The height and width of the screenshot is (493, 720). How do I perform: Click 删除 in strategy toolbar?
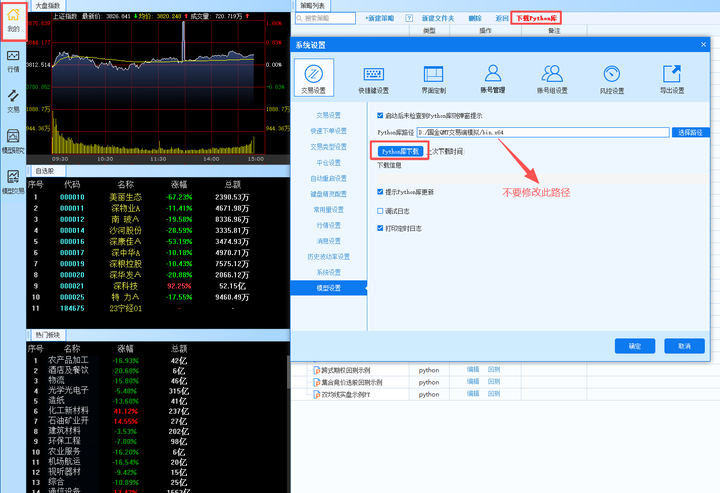click(x=475, y=18)
